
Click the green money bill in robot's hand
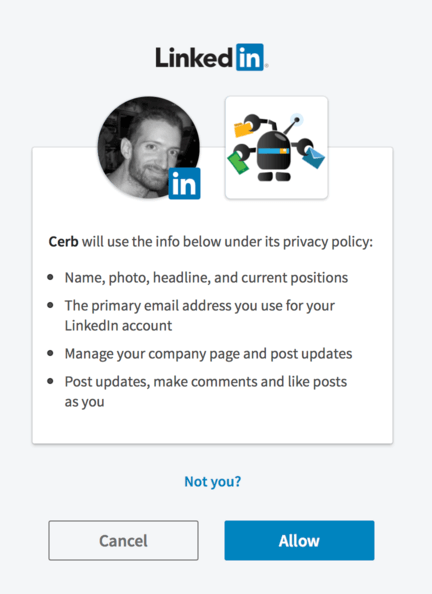click(238, 163)
